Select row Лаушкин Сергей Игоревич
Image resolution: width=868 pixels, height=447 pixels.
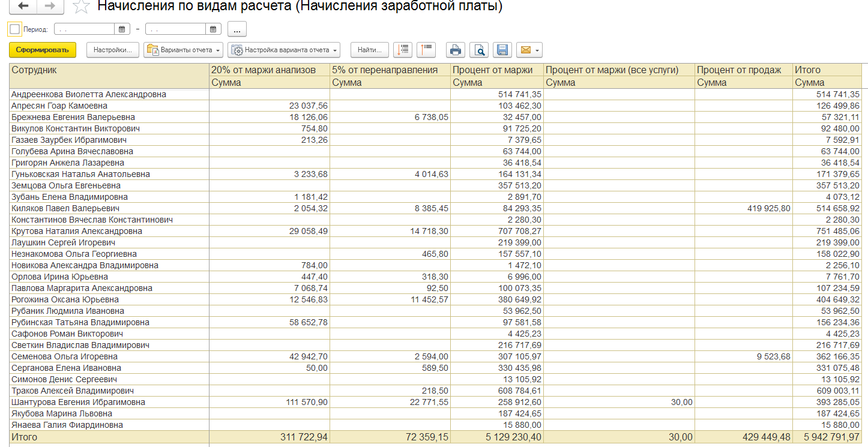pyautogui.click(x=436, y=242)
